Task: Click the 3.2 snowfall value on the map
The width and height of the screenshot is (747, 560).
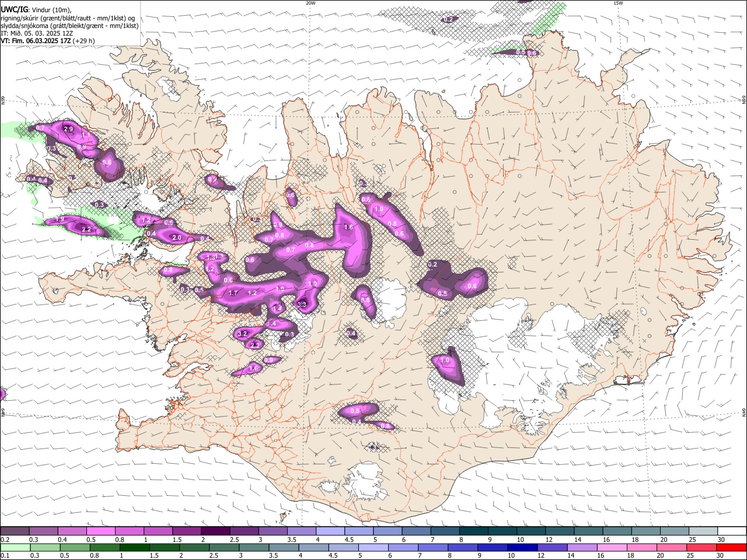Action: pos(243,334)
